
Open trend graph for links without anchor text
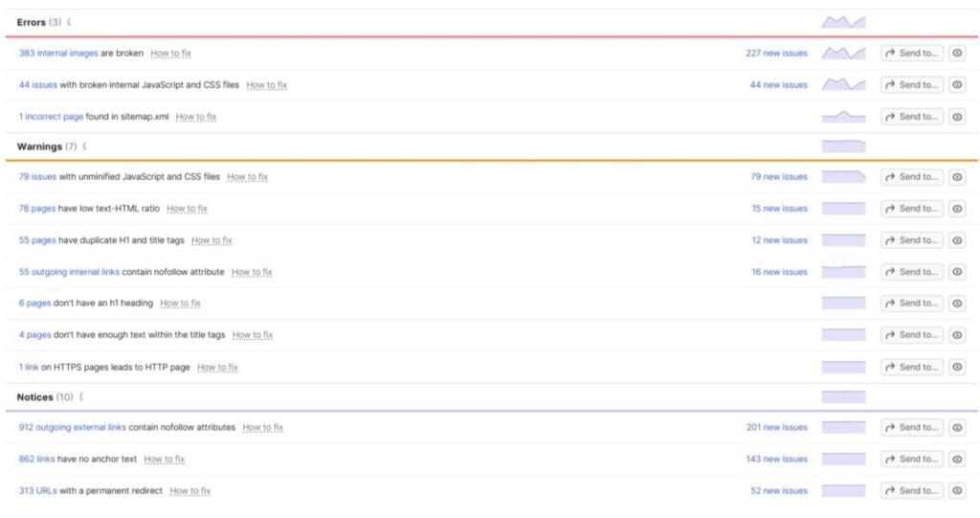[x=843, y=460]
